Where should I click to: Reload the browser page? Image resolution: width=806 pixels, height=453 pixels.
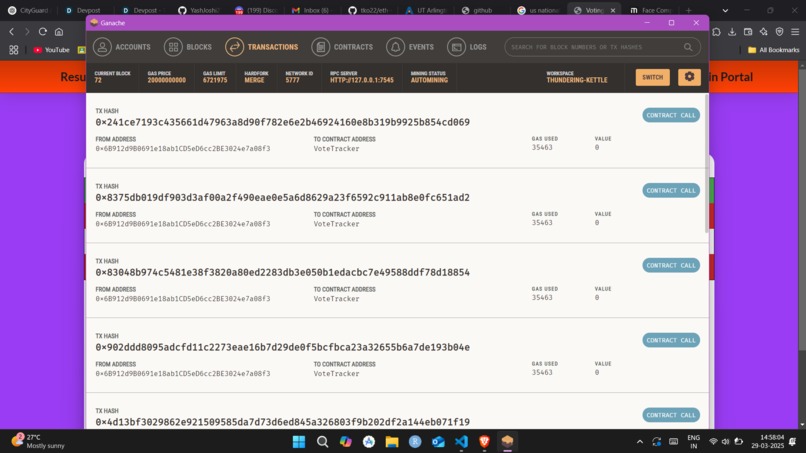tap(43, 31)
